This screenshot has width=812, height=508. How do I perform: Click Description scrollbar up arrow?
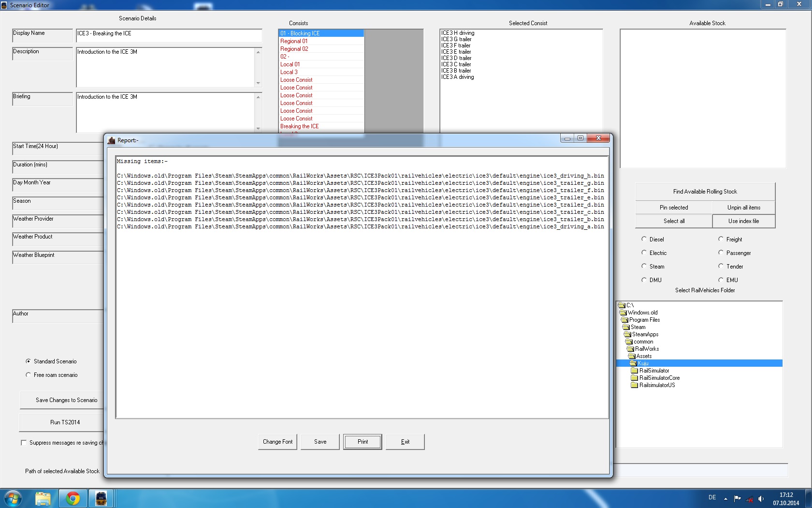point(258,52)
